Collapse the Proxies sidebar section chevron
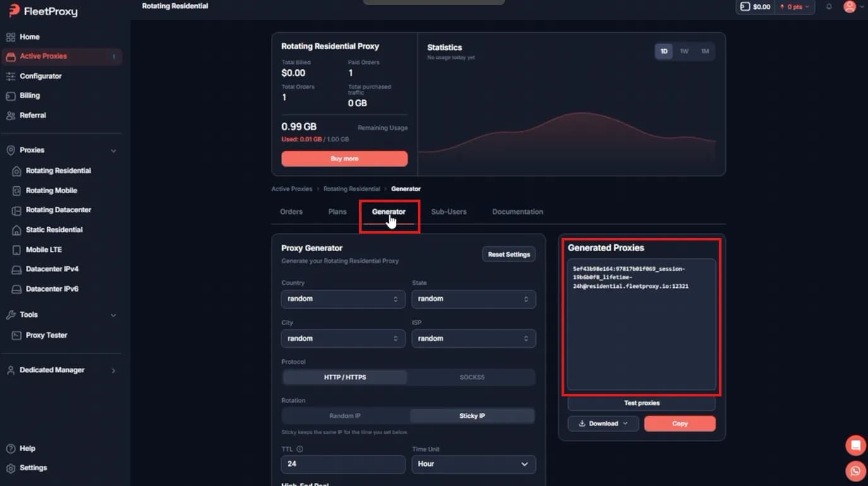This screenshot has width=868, height=486. (x=114, y=151)
